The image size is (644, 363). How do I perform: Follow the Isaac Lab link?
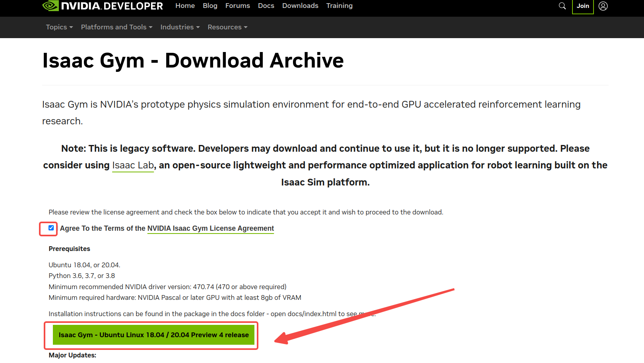pyautogui.click(x=133, y=165)
